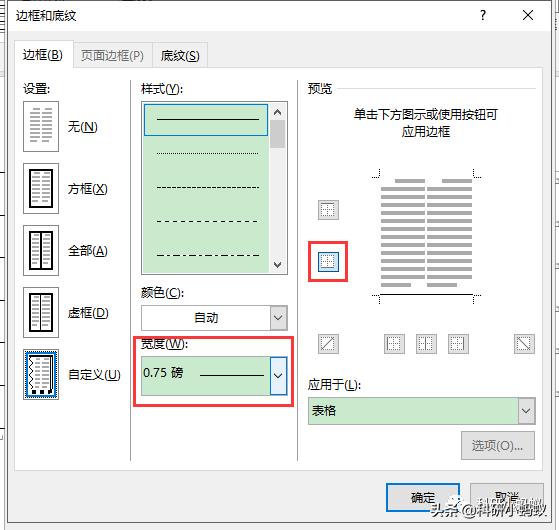Switch to the 底纹(S) tab

pyautogui.click(x=180, y=56)
